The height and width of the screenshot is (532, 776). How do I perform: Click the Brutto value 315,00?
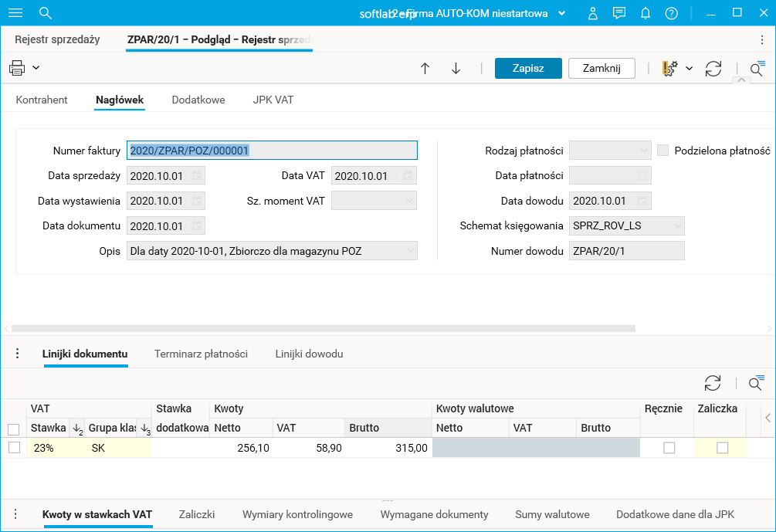click(x=412, y=448)
